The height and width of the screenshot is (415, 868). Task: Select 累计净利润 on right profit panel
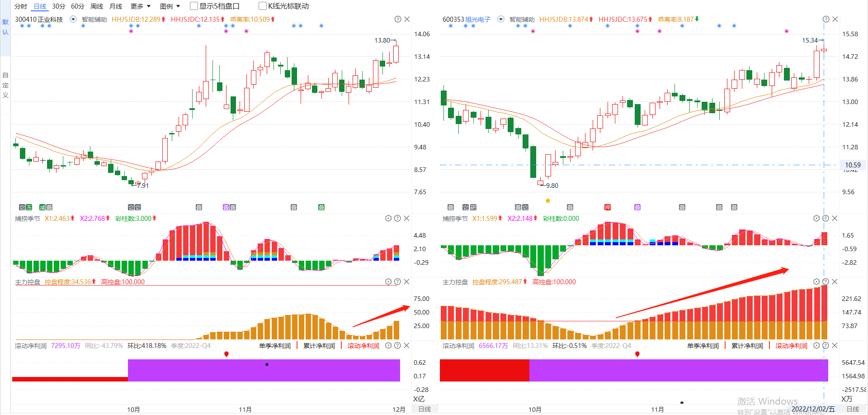coord(747,346)
